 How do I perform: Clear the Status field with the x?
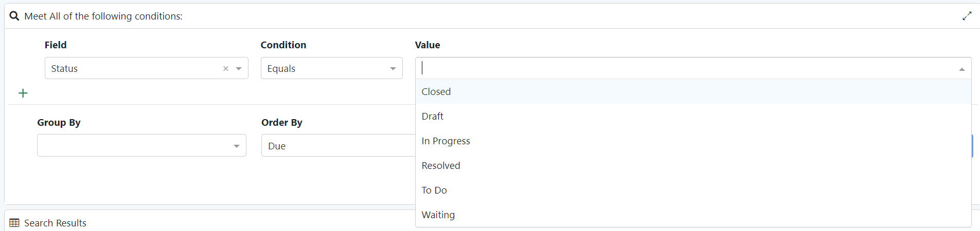[x=225, y=68]
